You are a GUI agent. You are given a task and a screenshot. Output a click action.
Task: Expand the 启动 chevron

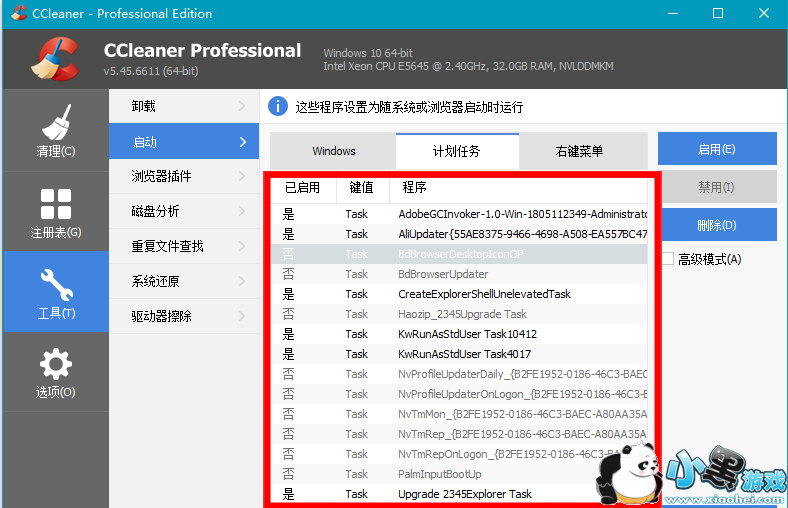(x=243, y=142)
